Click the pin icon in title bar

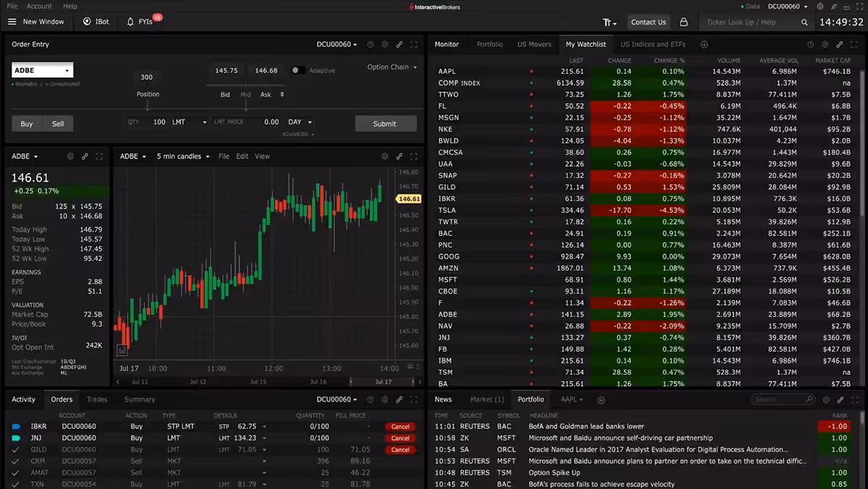pos(834,7)
